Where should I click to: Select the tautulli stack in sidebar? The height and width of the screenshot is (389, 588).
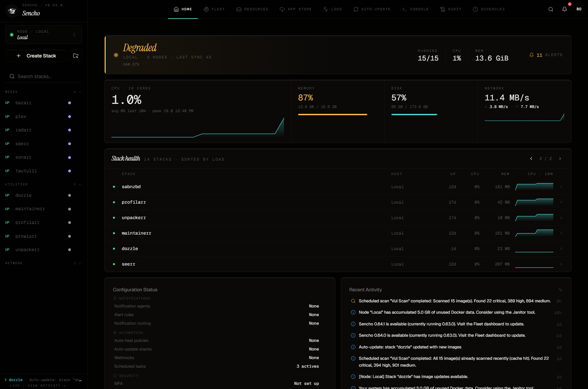43,171
